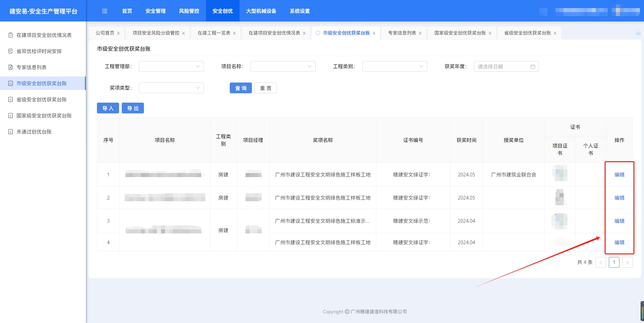Expand the 项目名称 dropdown

tap(283, 66)
